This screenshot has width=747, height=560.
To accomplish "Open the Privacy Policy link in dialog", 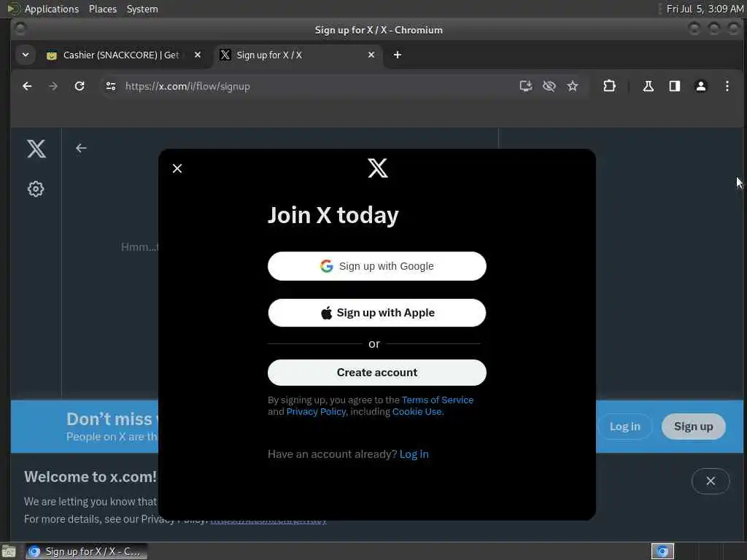I will click(316, 412).
